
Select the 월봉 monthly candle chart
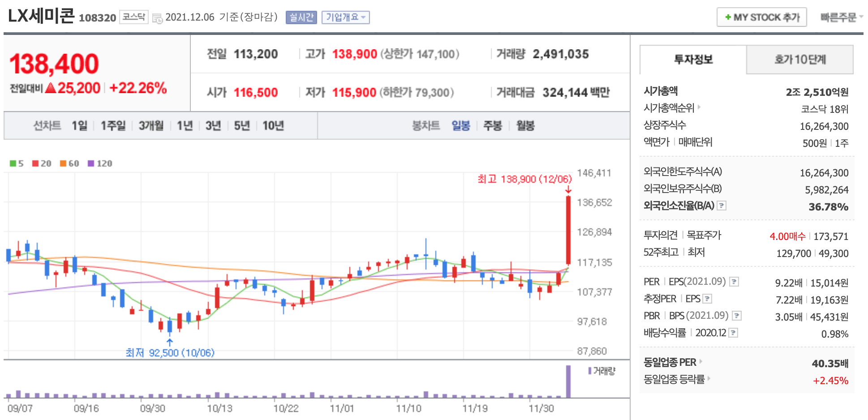pos(525,126)
